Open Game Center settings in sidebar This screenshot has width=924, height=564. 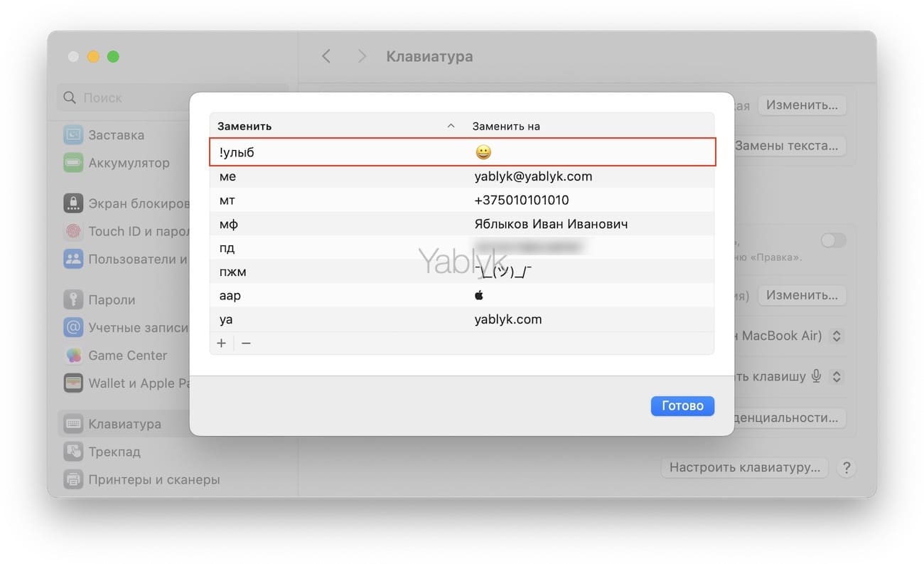[128, 355]
